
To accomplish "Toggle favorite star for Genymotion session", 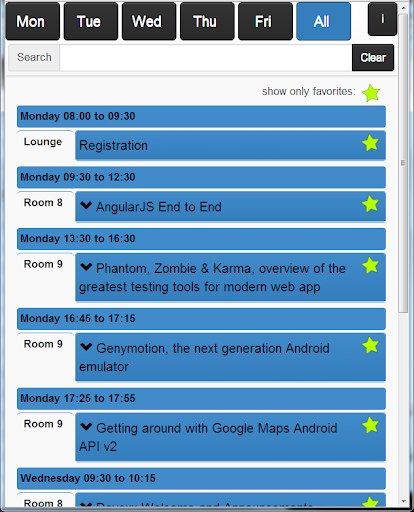I will tap(370, 345).
